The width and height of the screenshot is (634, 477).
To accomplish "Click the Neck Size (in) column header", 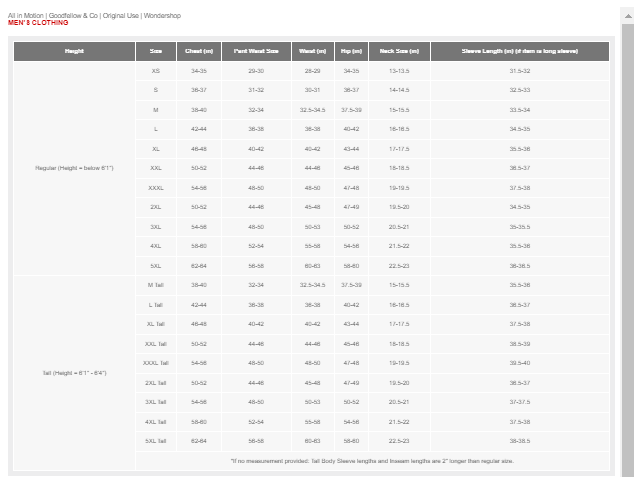I will [x=399, y=51].
